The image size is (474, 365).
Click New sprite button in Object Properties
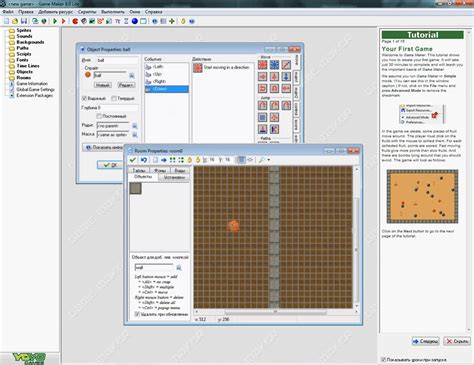[x=103, y=85]
